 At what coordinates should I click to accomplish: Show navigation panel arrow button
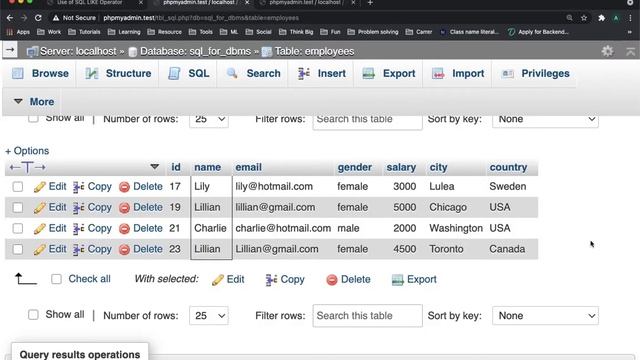(x=10, y=50)
